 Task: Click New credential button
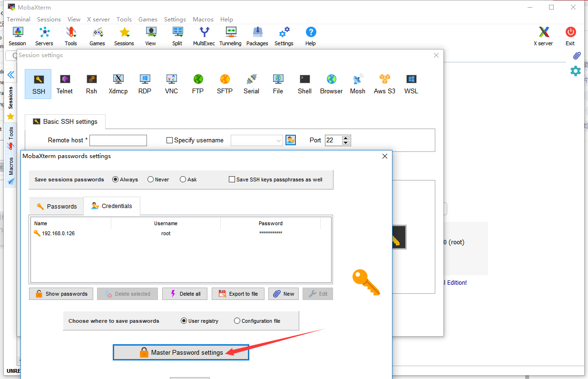pyautogui.click(x=284, y=294)
